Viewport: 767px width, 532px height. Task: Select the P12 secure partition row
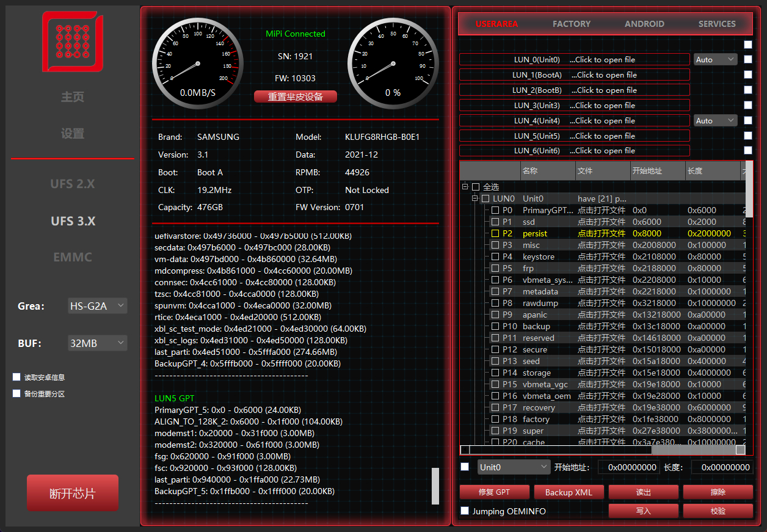point(603,349)
